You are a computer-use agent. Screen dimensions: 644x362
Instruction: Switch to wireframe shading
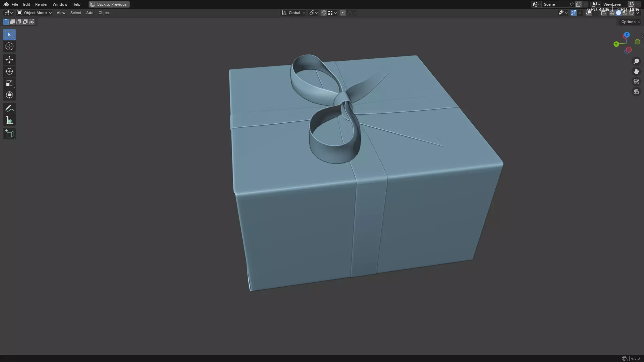click(612, 13)
